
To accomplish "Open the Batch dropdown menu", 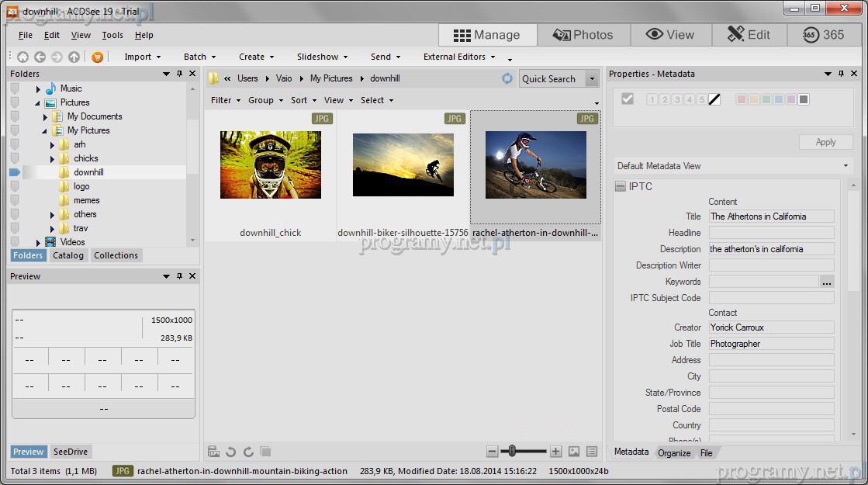I will (x=199, y=57).
